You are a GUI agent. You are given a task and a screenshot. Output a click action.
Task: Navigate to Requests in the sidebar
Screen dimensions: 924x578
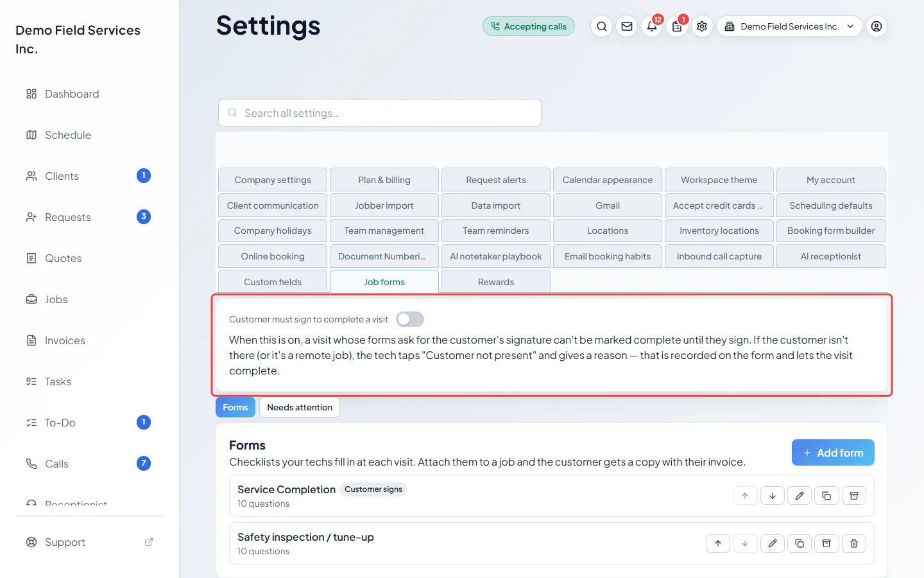(90, 217)
